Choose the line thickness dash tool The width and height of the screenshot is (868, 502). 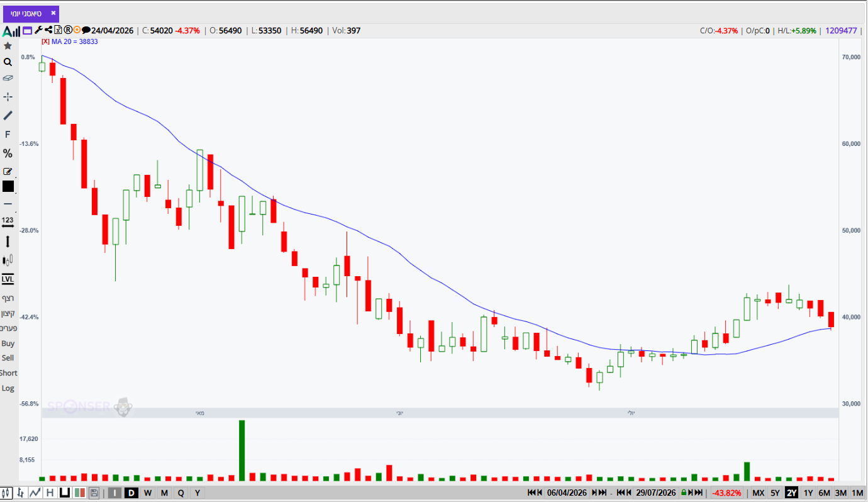[8, 204]
